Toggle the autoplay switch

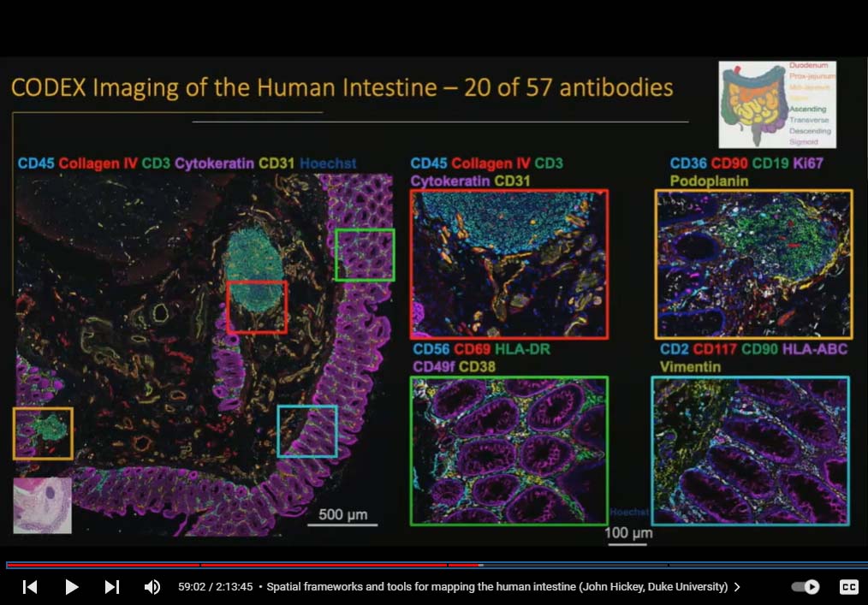(806, 587)
